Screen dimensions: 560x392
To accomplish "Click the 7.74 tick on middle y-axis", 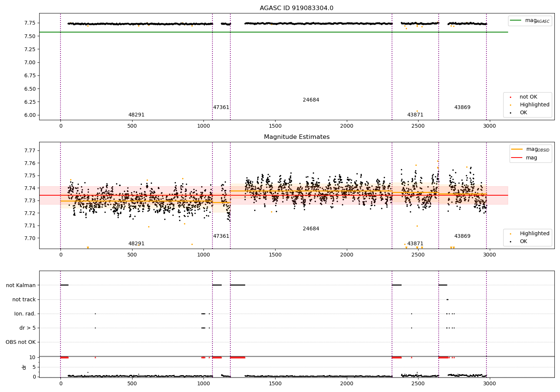I will pos(29,188).
